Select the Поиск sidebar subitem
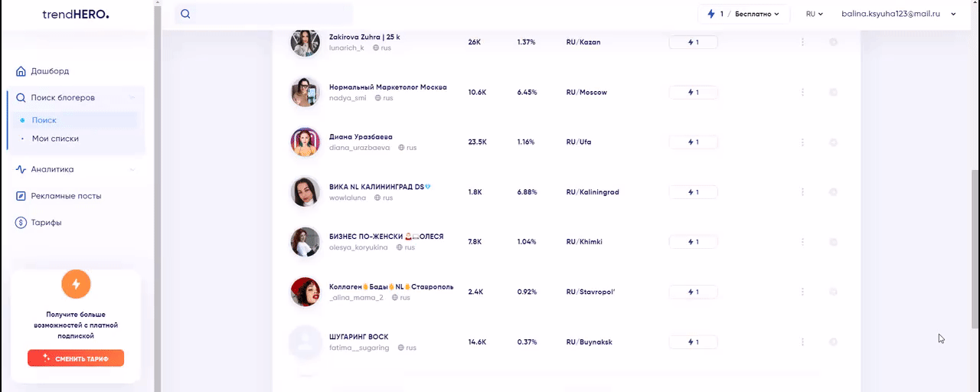980x392 pixels. pyautogui.click(x=44, y=120)
